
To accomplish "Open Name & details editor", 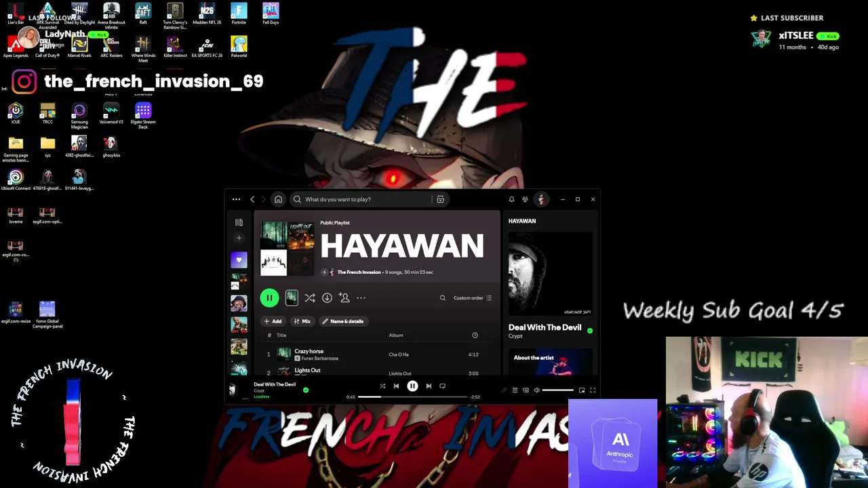I will click(x=343, y=321).
